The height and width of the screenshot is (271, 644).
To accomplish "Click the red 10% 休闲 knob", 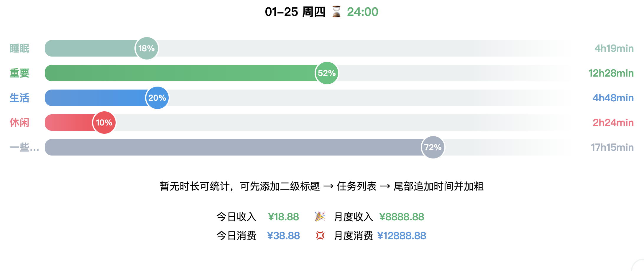I will [x=104, y=123].
